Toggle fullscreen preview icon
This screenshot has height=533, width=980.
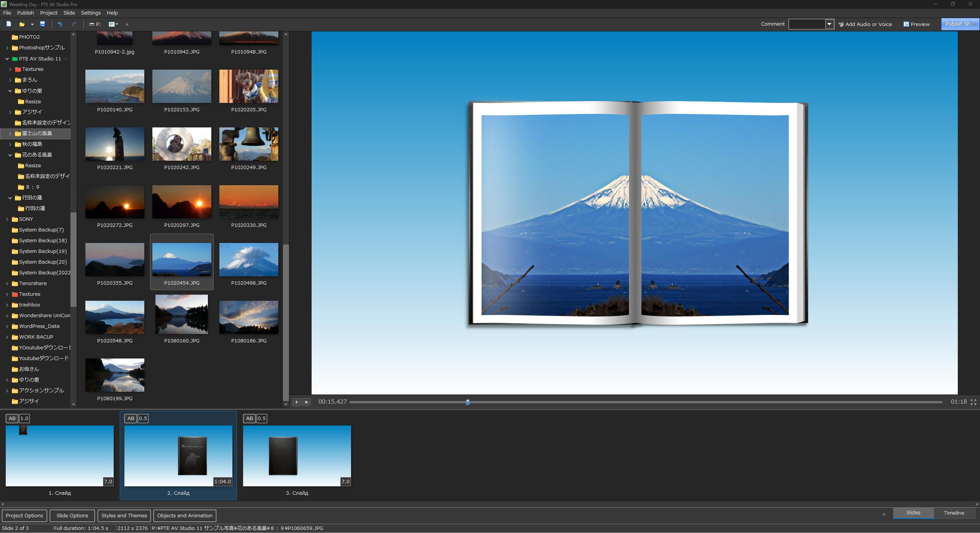[973, 402]
